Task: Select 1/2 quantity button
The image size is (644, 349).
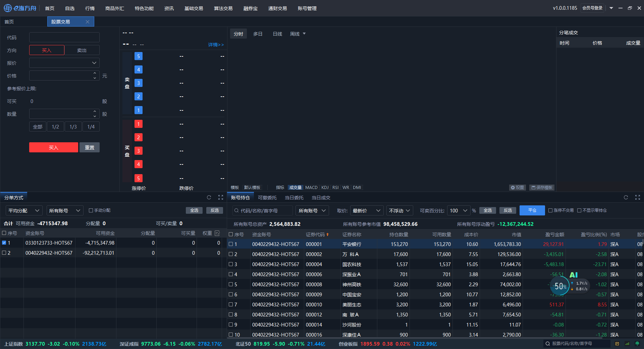Action: pyautogui.click(x=55, y=127)
